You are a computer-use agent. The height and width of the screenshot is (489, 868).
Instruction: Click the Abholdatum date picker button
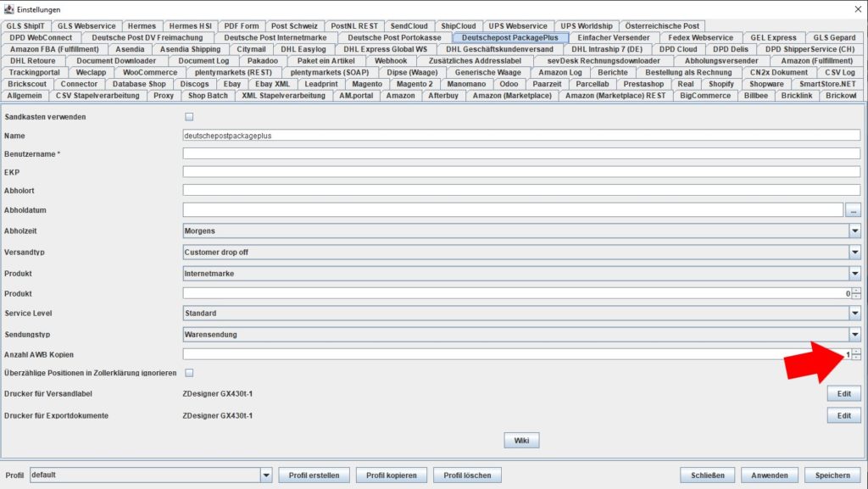853,210
